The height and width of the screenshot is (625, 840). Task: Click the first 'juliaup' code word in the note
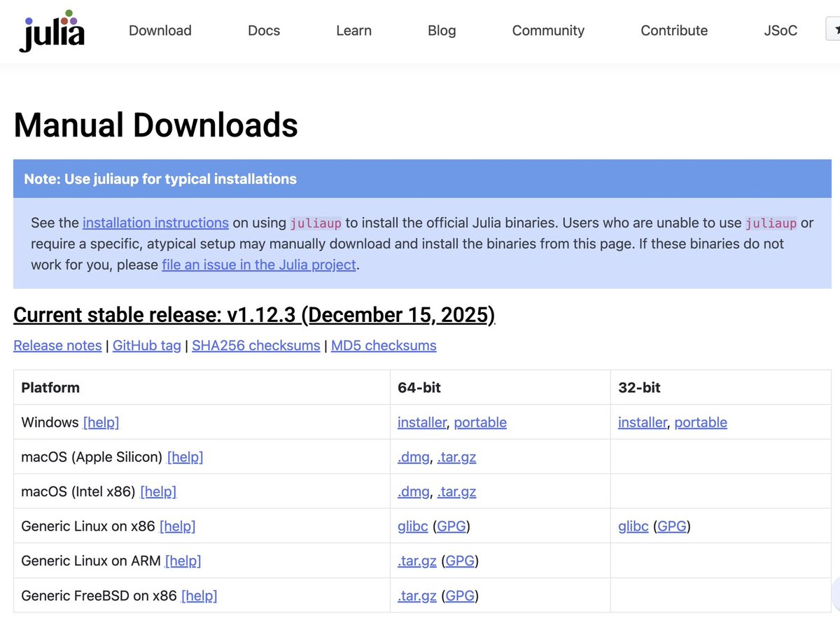point(316,223)
